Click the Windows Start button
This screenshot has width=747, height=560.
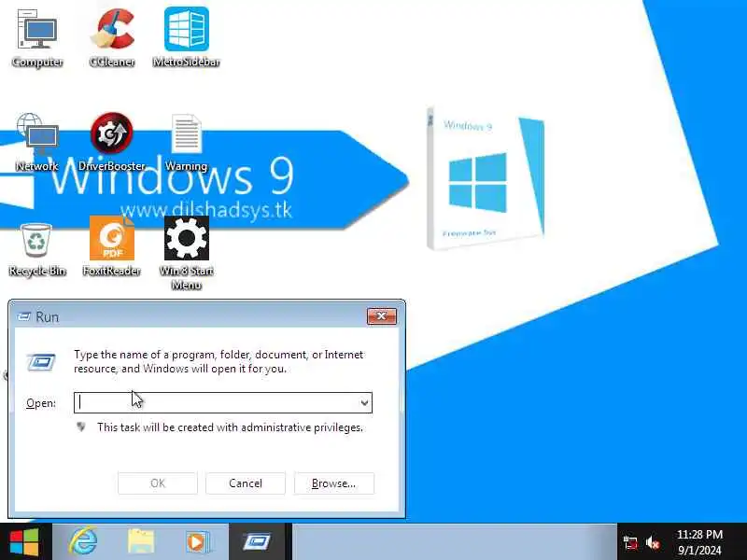[x=24, y=542]
